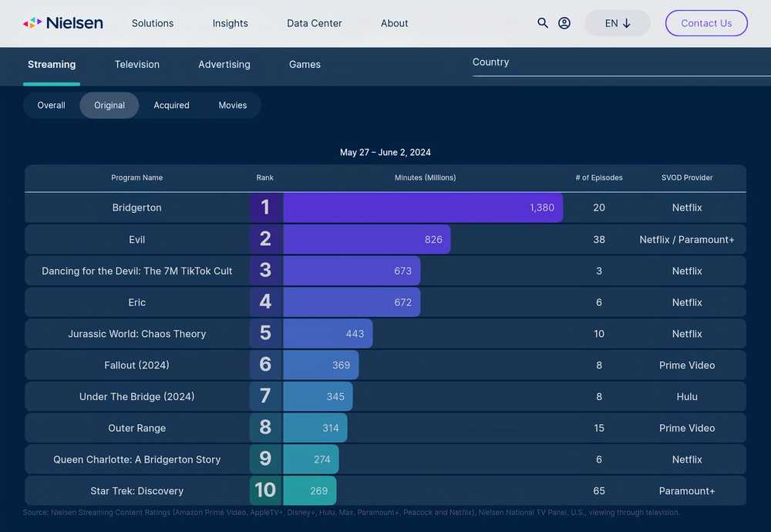This screenshot has width=771, height=532.
Task: Click the Program Name column header
Action: [x=136, y=177]
